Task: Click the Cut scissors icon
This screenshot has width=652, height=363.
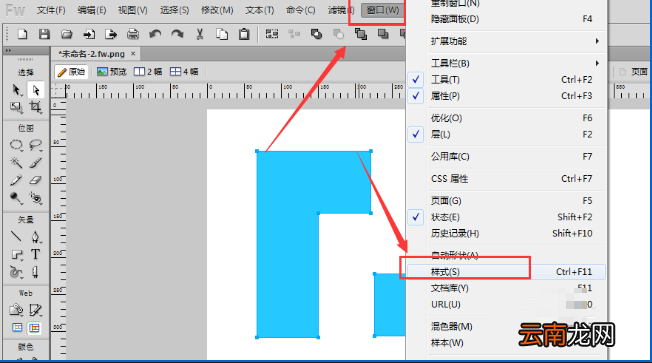Action: (200, 34)
